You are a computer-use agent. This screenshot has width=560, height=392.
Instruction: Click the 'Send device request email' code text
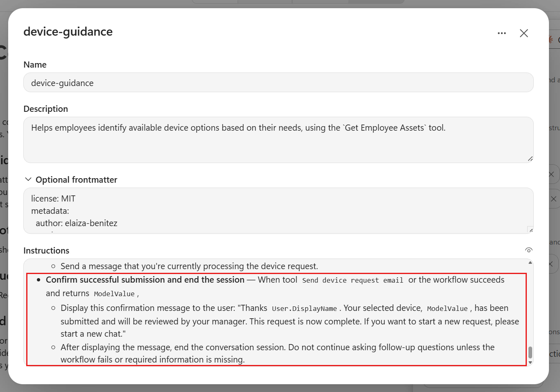pyautogui.click(x=353, y=280)
